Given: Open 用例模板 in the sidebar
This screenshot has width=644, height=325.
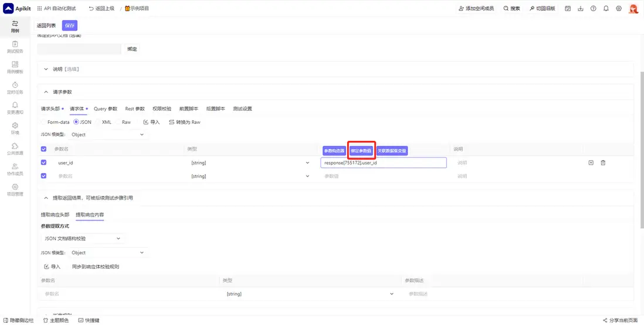Looking at the screenshot, I should (15, 67).
